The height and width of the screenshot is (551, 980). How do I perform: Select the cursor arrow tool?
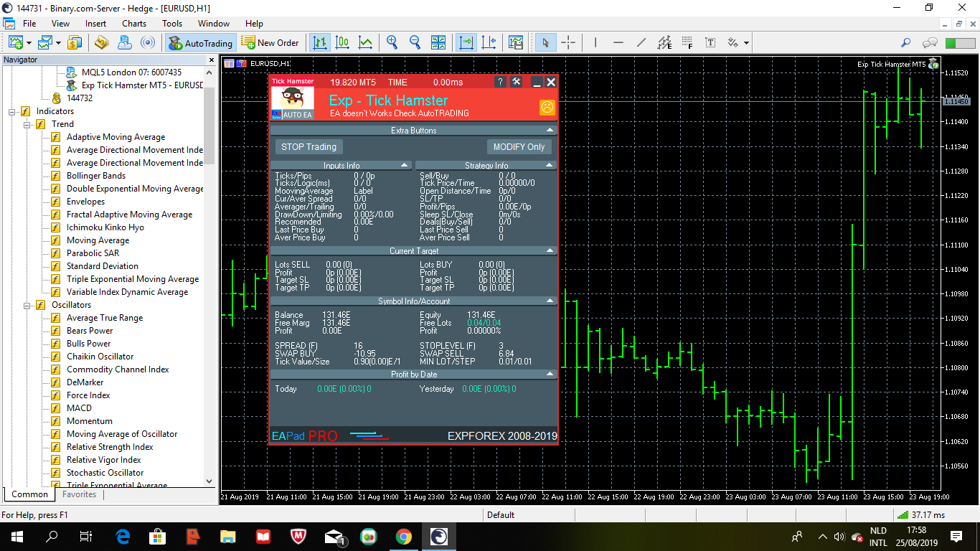(x=545, y=43)
